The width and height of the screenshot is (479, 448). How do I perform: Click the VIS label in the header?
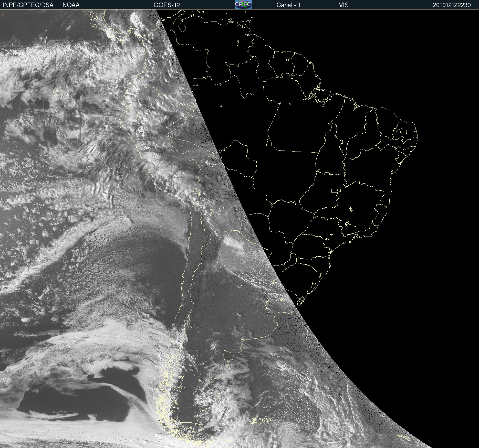point(344,5)
